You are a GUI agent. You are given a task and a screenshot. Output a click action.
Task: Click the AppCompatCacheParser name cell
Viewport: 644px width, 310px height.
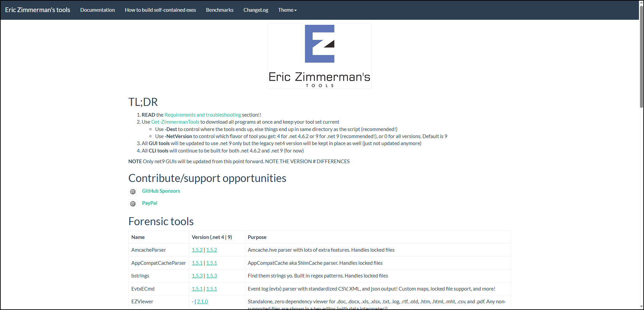(159, 263)
